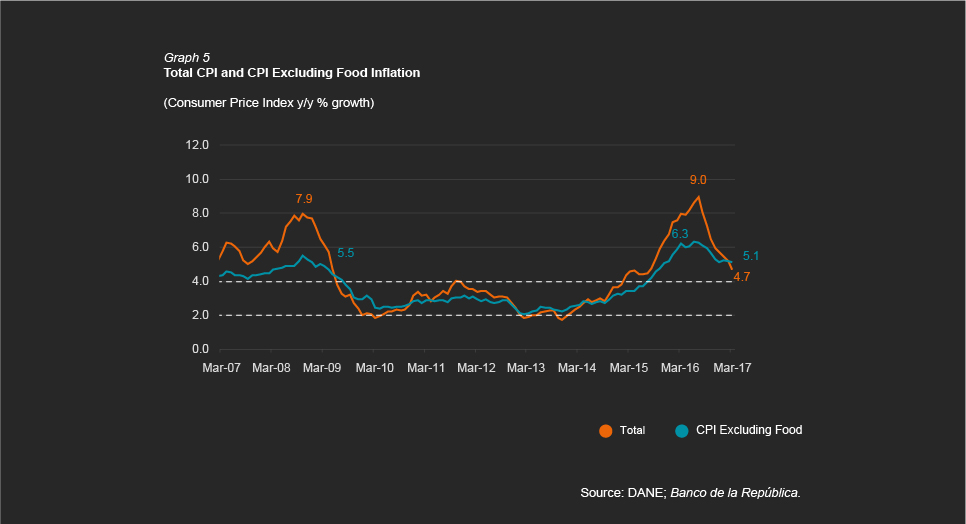Click the Mar-12 x-axis tick label
Image resolution: width=966 pixels, height=524 pixels.
pos(476,368)
